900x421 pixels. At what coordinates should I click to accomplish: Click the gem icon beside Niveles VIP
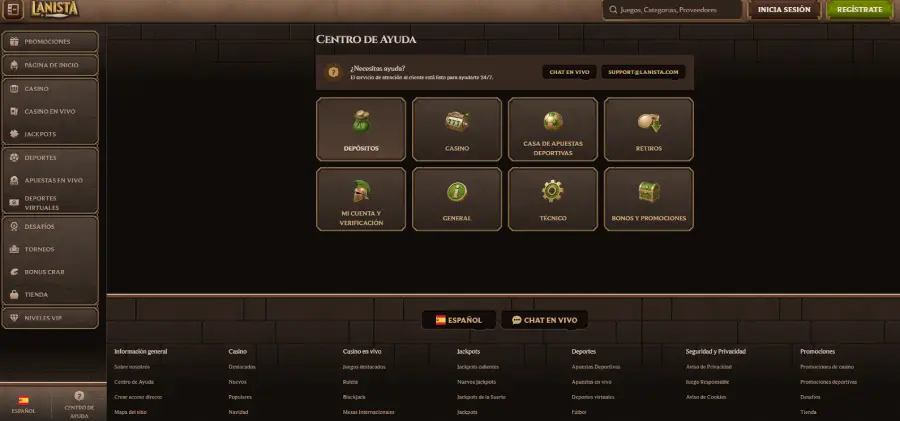click(14, 318)
